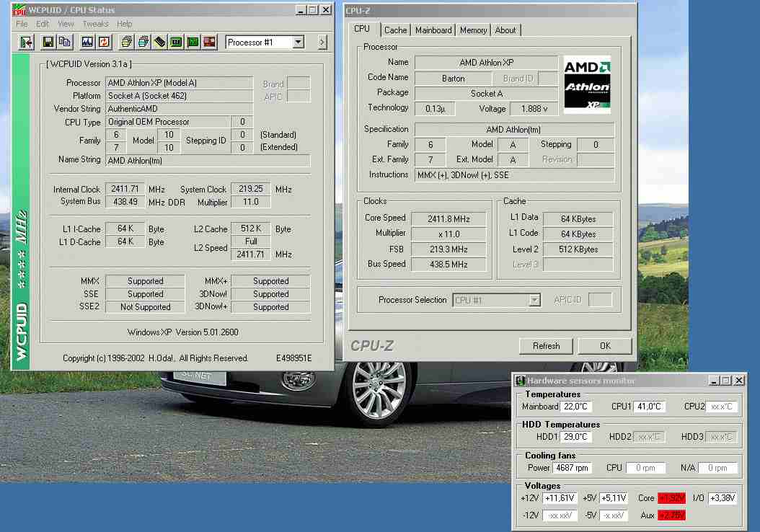760x532 pixels.
Task: Click the OK button in CPU-Z
Action: 604,346
